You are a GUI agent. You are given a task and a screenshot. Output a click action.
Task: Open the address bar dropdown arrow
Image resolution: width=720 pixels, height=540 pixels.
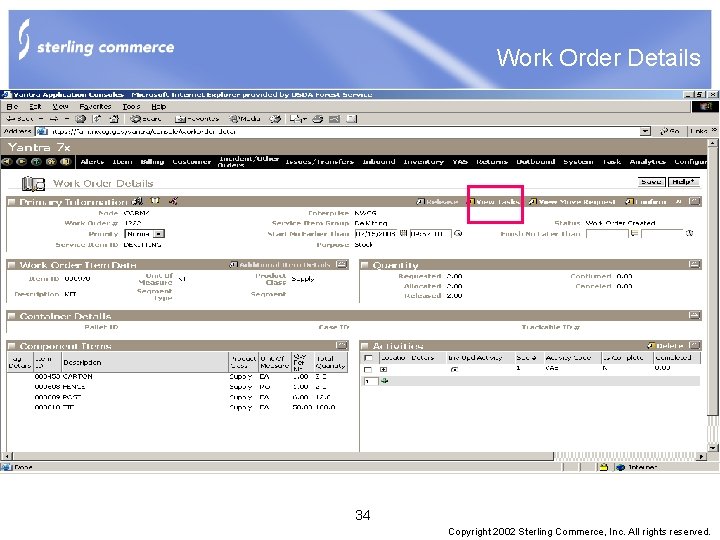click(646, 131)
